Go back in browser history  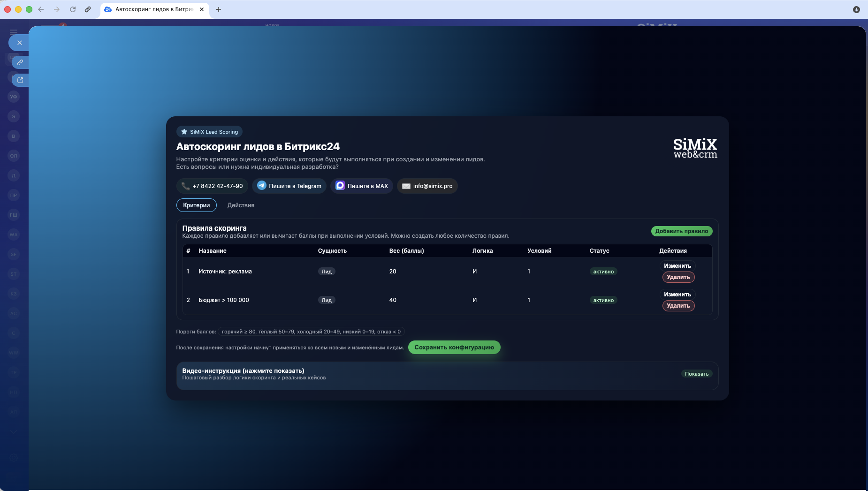pyautogui.click(x=41, y=9)
